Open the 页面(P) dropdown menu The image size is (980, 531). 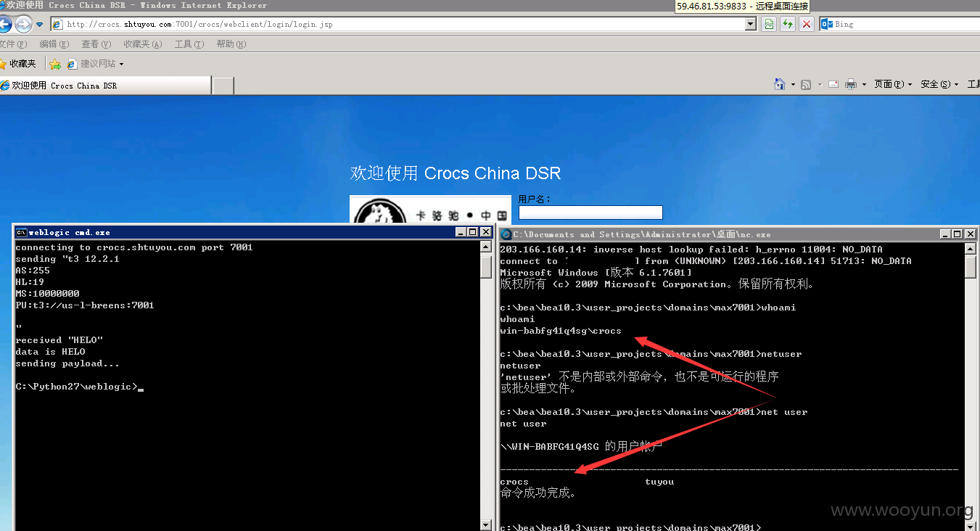point(893,84)
